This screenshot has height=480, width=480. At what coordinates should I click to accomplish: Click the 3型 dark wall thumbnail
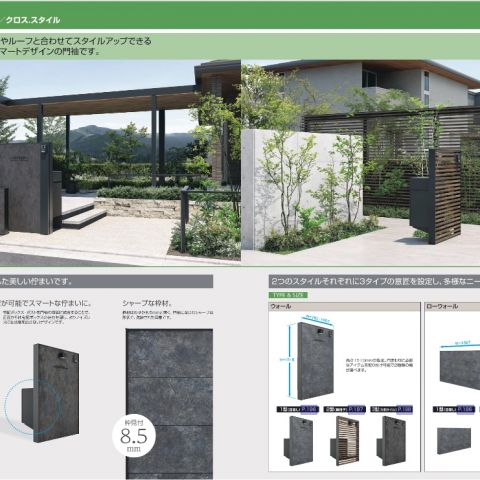391,441
